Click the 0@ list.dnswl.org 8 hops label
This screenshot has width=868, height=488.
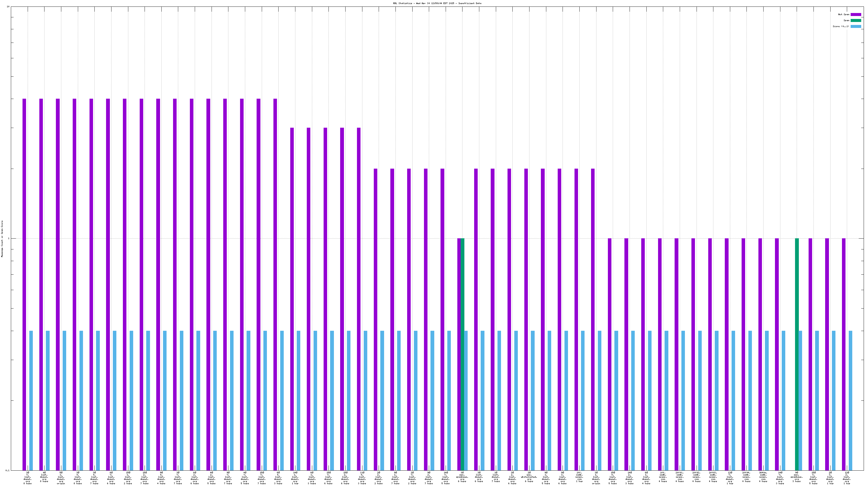pos(44,477)
